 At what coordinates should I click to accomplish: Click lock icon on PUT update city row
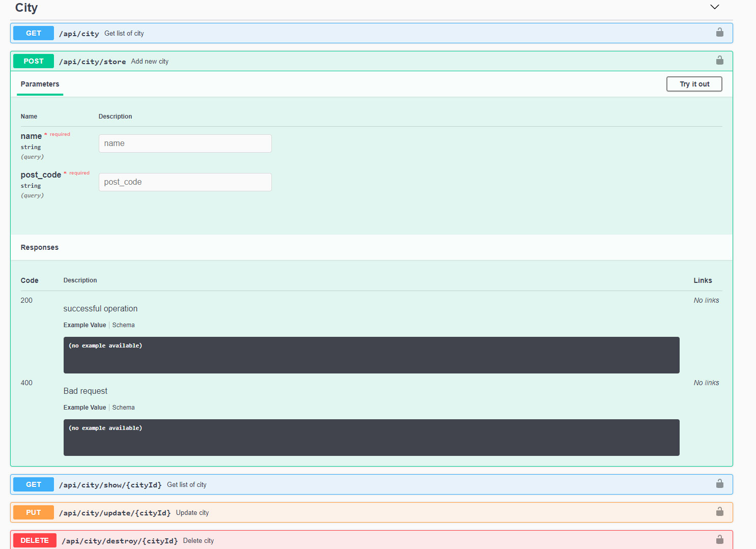[719, 512]
